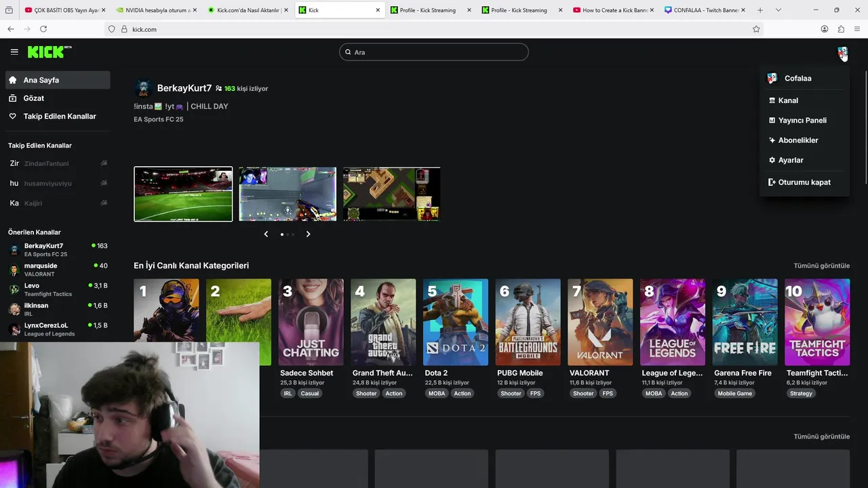
Task: Click the Ayarlar gear icon
Action: [772, 160]
